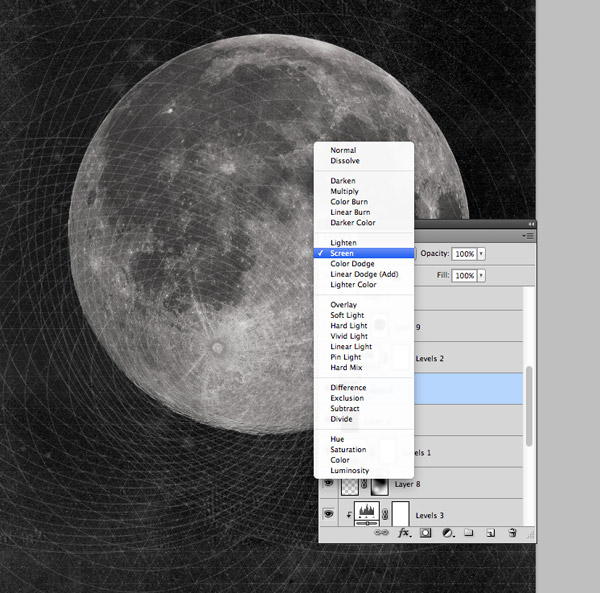Viewport: 600px width, 593px height.
Task: Click the Layers panel scrollbar
Action: (529, 405)
